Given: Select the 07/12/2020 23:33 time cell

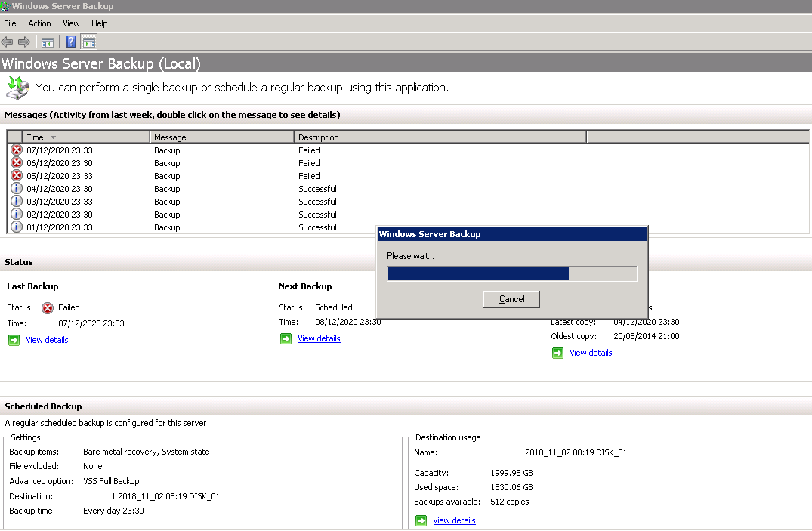Looking at the screenshot, I should tap(60, 150).
